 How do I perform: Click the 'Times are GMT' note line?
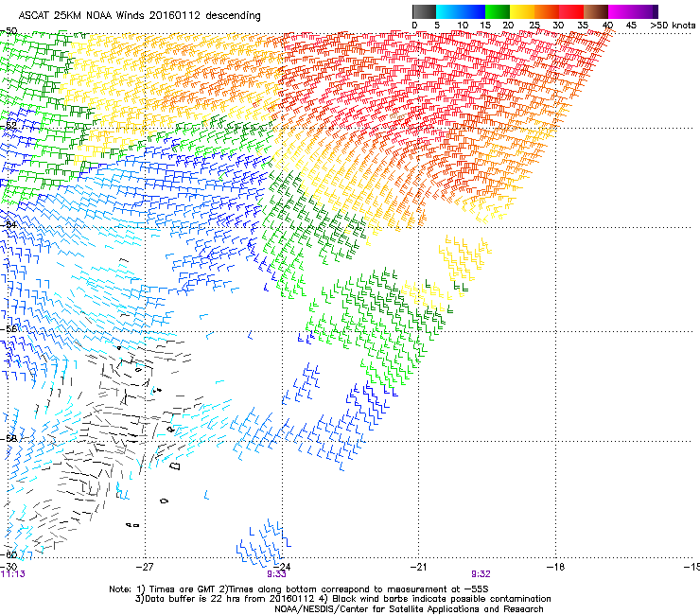click(x=299, y=589)
